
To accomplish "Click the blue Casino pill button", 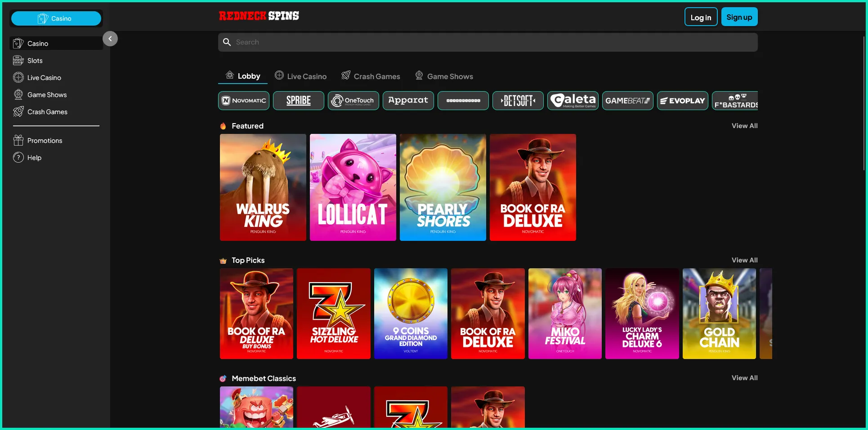I will [x=56, y=18].
